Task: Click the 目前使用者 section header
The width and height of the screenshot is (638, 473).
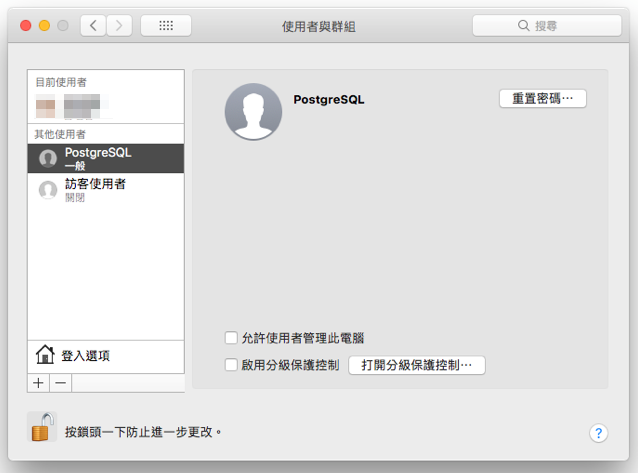Action: point(61,83)
